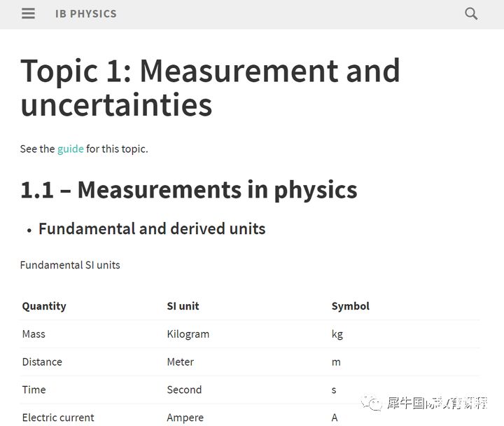Click the Symbol column header
This screenshot has width=504, height=426.
pos(351,306)
